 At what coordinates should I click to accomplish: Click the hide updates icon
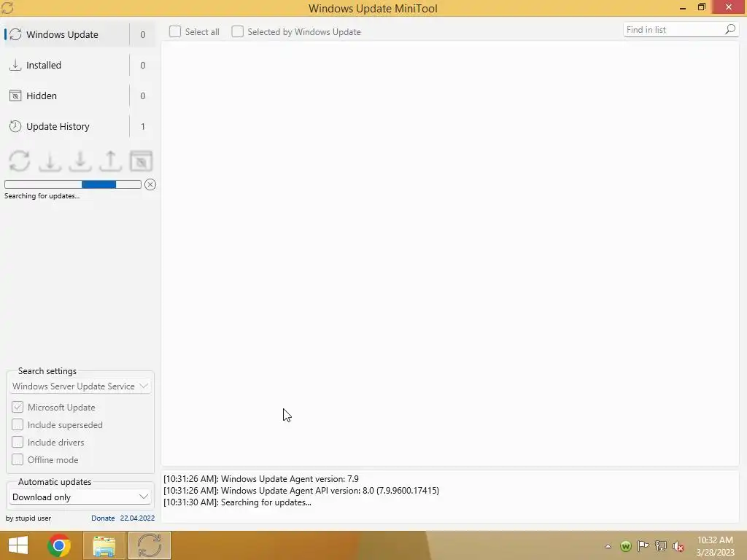141,161
